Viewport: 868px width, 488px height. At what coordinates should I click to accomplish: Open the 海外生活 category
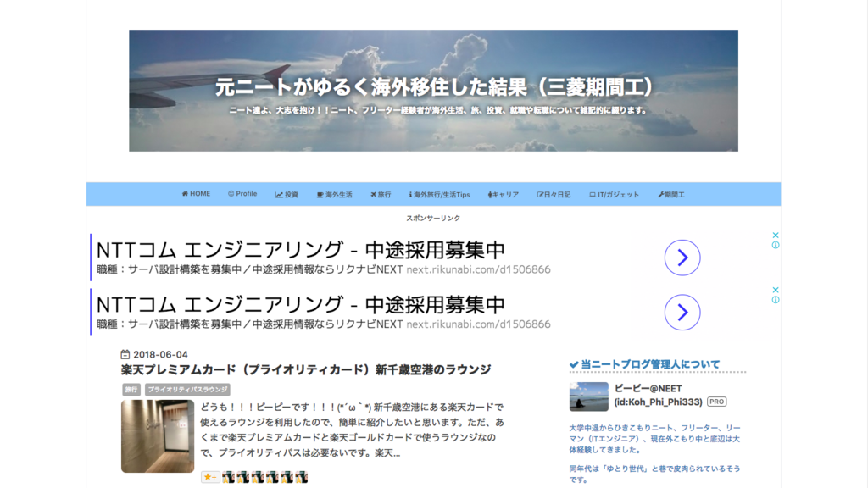[334, 195]
